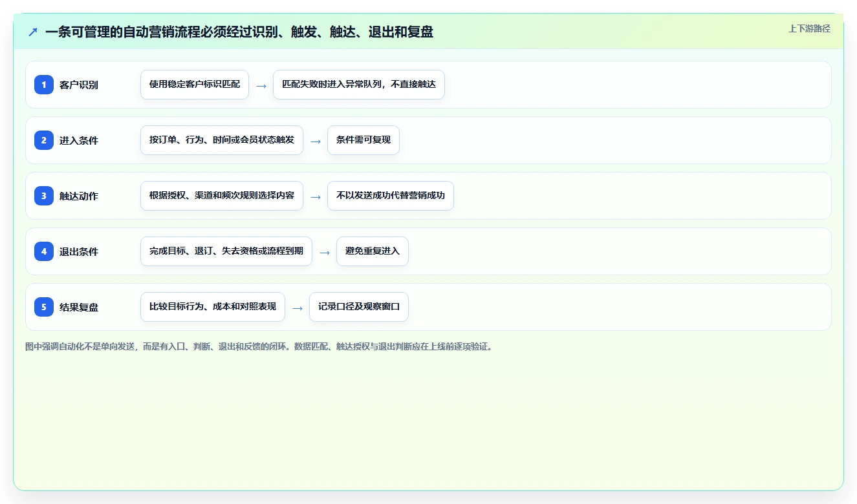Click the 上下游路径 label

809,28
